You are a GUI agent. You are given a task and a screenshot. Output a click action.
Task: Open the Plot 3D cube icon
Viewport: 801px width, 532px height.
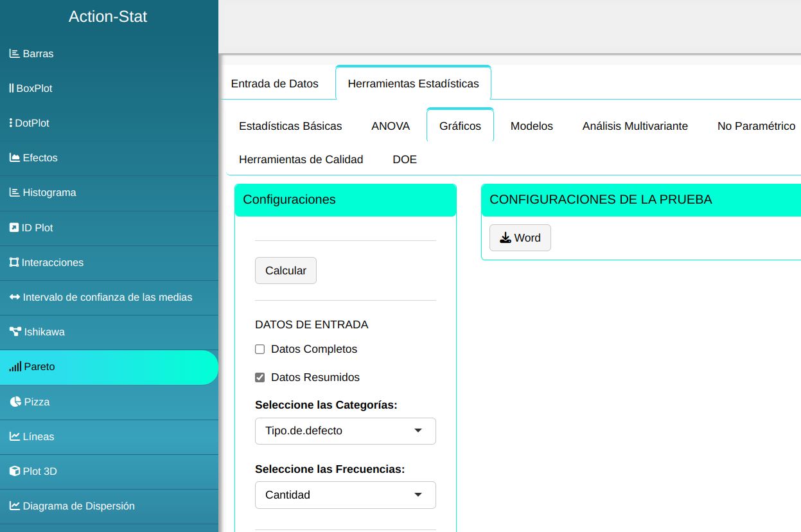click(14, 472)
